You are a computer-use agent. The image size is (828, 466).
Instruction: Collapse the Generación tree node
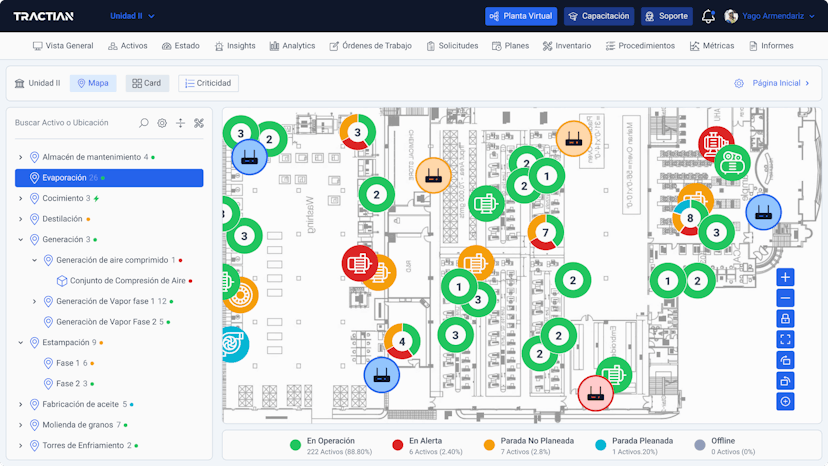pos(21,240)
